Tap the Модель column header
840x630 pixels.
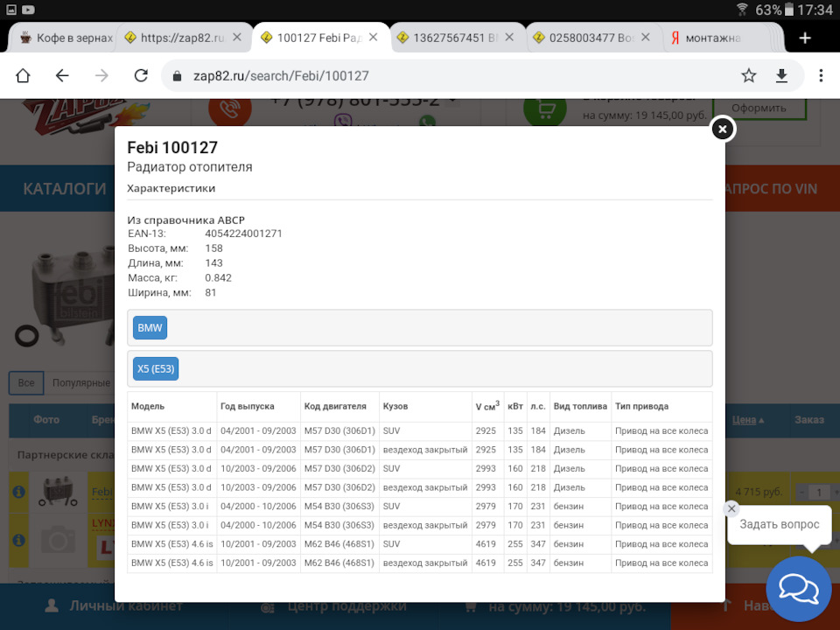pyautogui.click(x=148, y=406)
